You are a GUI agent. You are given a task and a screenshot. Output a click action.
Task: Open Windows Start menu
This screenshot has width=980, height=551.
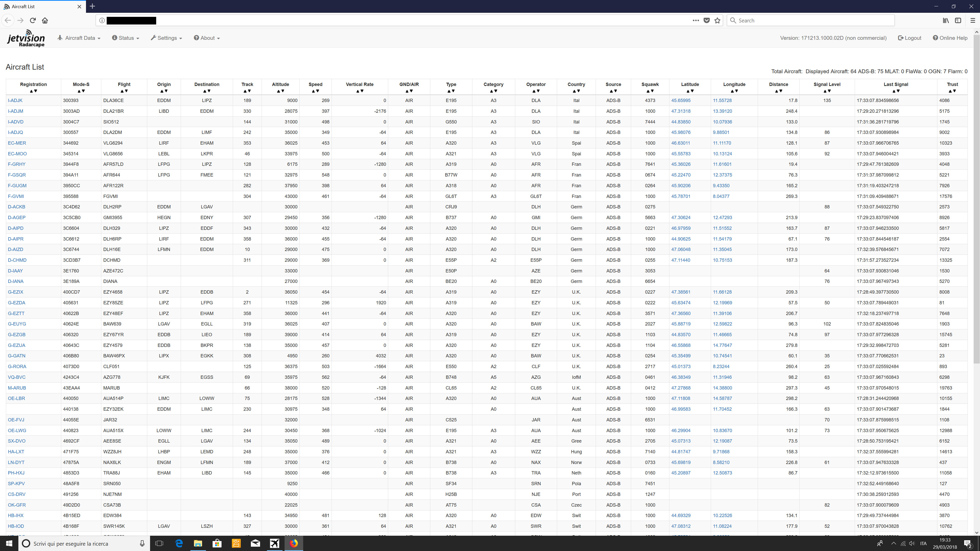tap(9, 544)
